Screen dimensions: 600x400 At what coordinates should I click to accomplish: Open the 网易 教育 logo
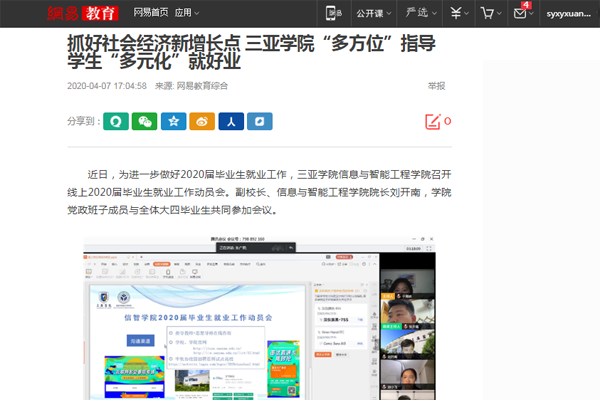(82, 13)
